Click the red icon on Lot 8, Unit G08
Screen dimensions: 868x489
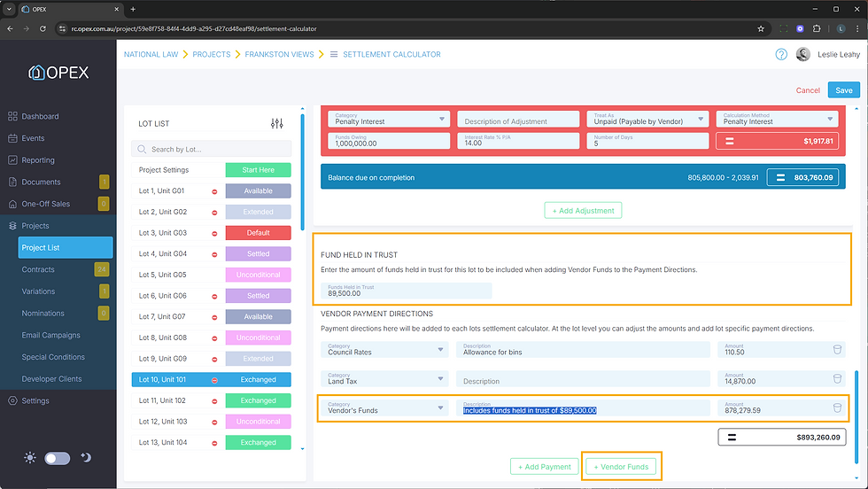click(214, 338)
